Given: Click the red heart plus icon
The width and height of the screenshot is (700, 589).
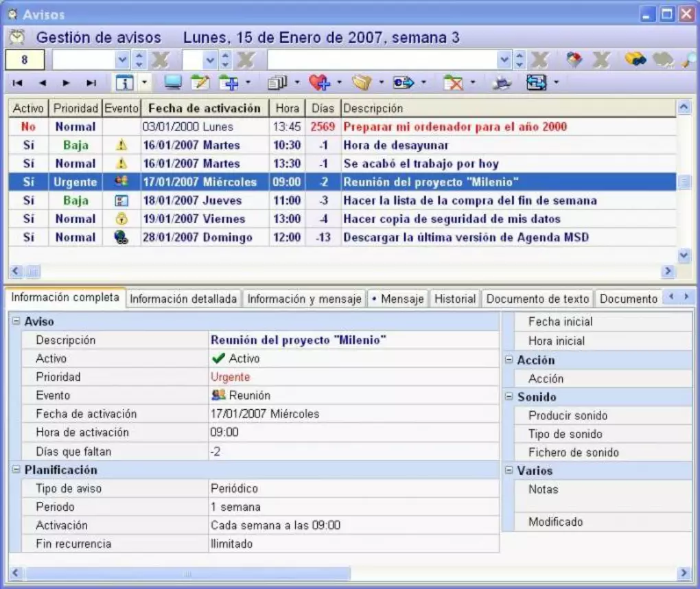Looking at the screenshot, I should (x=319, y=83).
